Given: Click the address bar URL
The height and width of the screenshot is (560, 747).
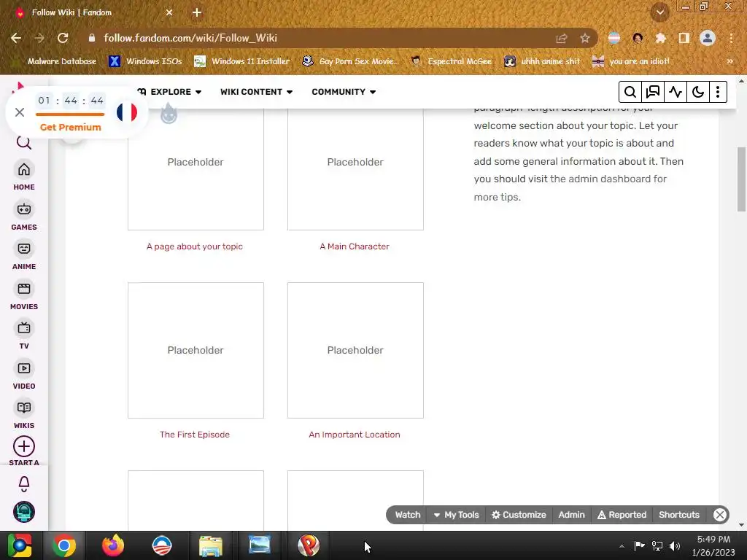Looking at the screenshot, I should click(190, 38).
